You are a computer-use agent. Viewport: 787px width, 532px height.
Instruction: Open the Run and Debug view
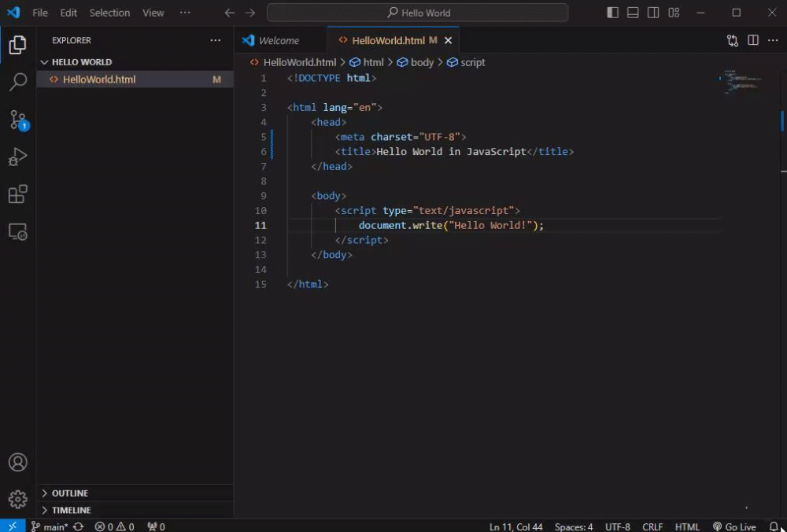pyautogui.click(x=18, y=157)
